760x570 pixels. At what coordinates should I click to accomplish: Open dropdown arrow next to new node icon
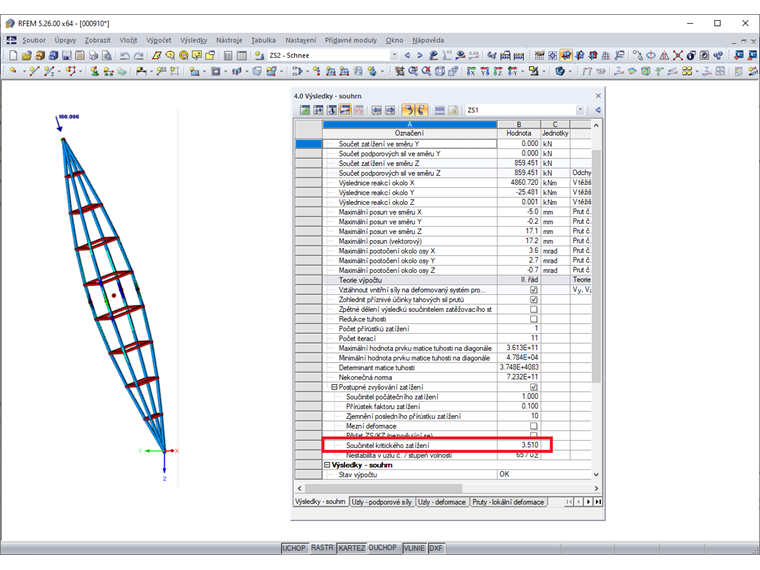click(24, 71)
